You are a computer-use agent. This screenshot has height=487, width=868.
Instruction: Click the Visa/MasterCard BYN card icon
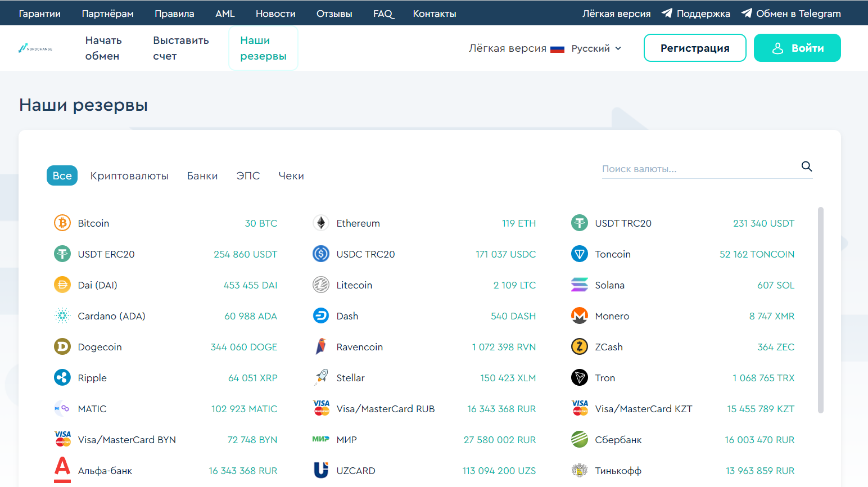pyautogui.click(x=63, y=439)
